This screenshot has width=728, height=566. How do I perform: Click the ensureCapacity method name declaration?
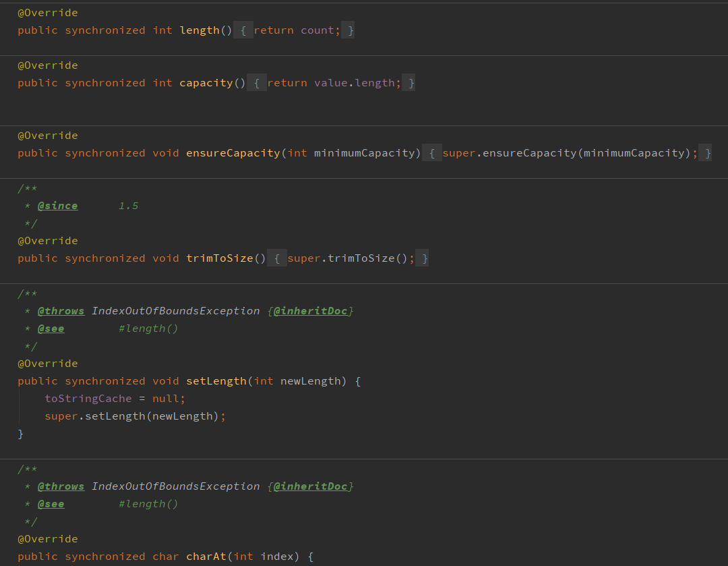tap(233, 153)
